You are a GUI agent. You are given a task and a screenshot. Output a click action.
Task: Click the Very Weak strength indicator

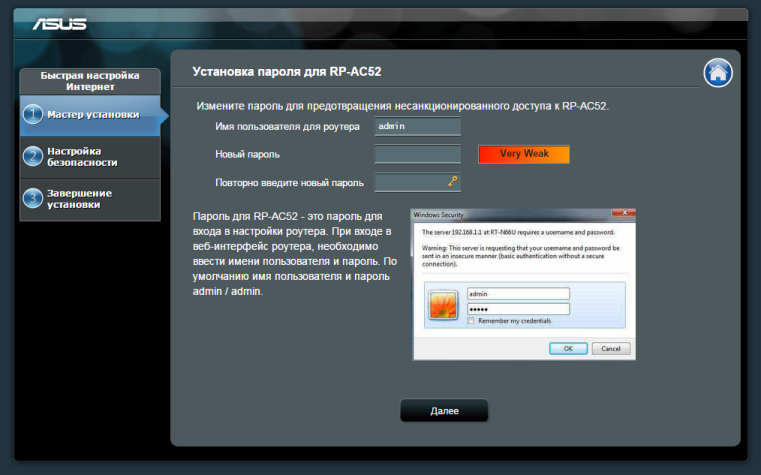pos(524,154)
